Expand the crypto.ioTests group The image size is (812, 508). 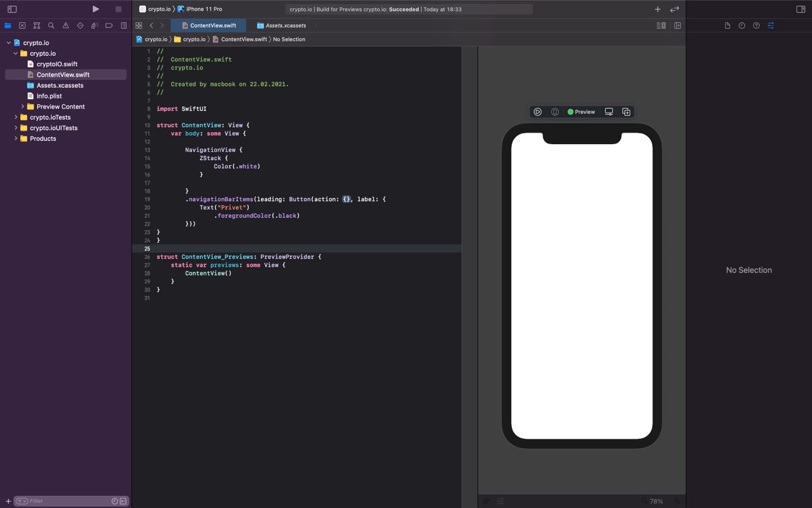coord(16,117)
